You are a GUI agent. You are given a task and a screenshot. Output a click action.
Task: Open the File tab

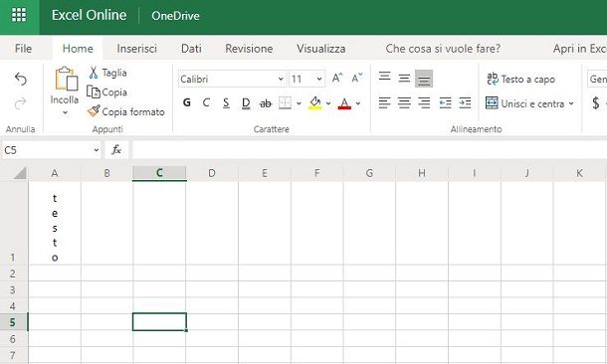23,49
